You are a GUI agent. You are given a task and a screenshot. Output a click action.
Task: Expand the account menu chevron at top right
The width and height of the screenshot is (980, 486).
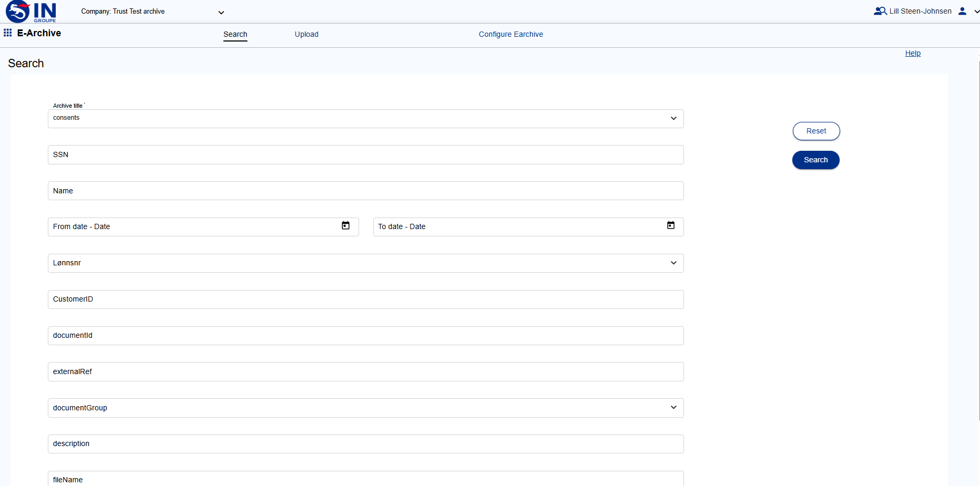tap(975, 11)
